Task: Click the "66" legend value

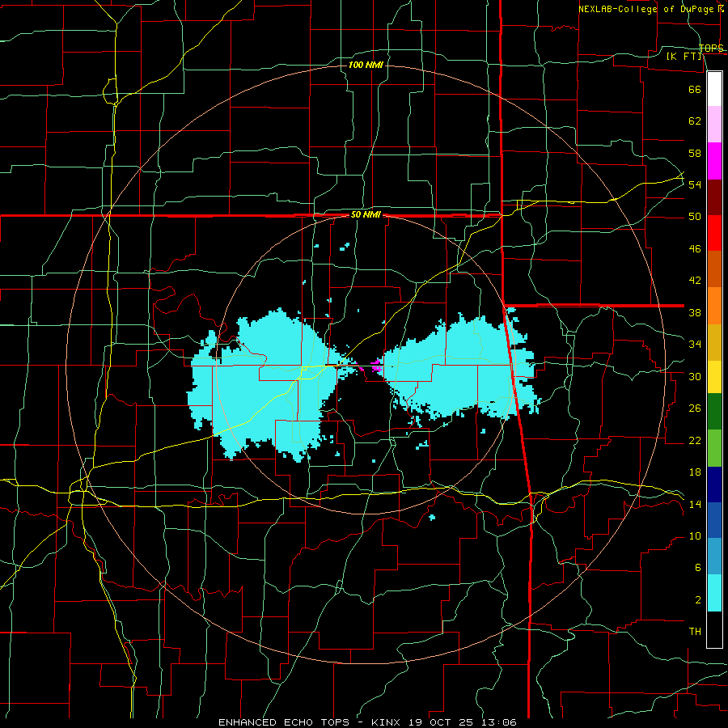Action: coord(695,89)
